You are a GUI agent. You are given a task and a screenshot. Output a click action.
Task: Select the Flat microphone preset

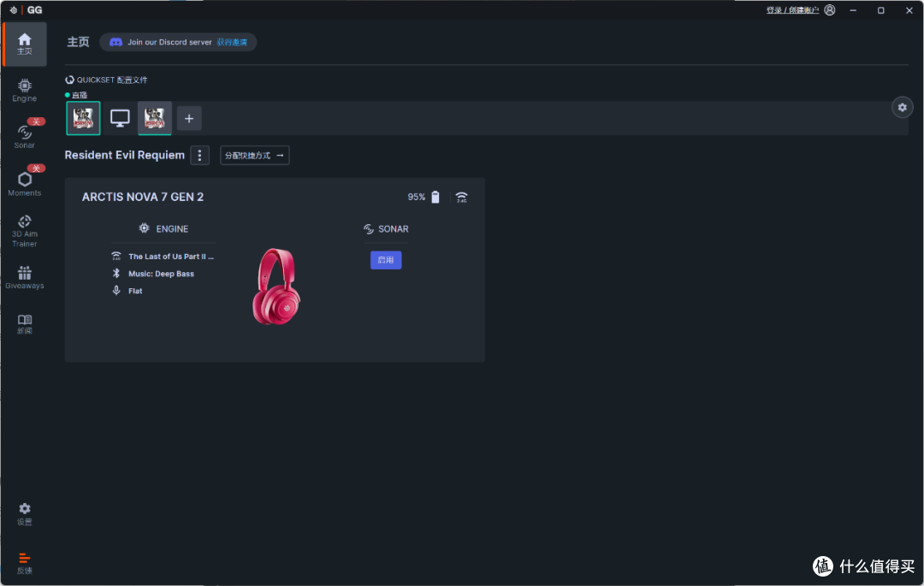[135, 291]
